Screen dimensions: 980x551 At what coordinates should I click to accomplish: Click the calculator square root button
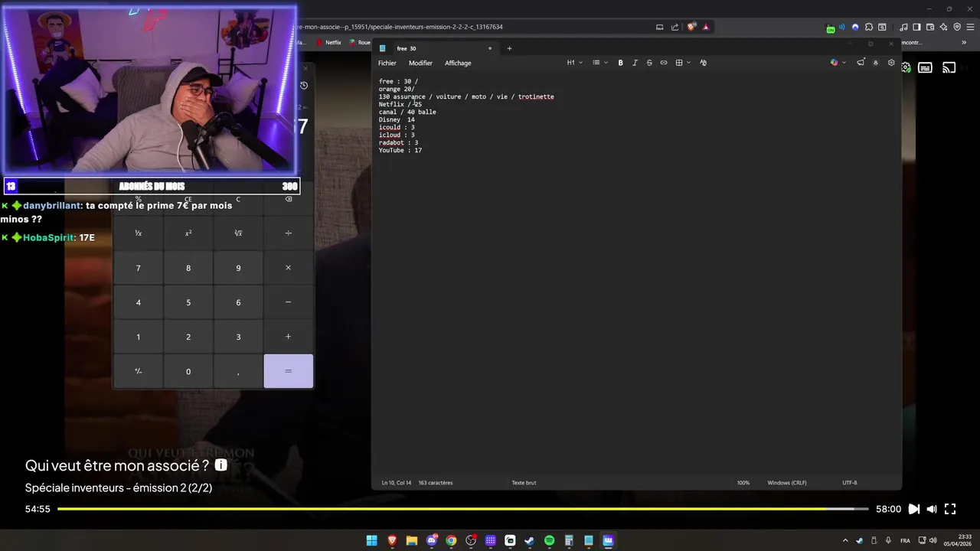tap(238, 233)
